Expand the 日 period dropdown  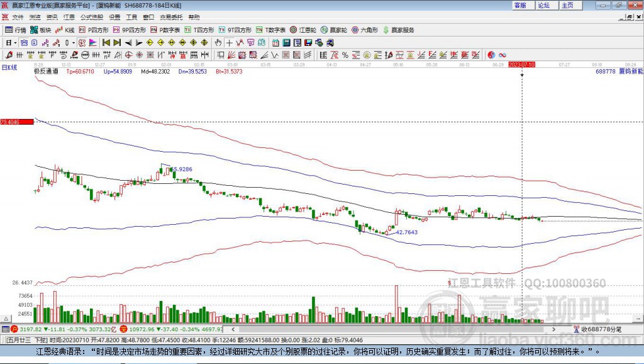[16, 43]
